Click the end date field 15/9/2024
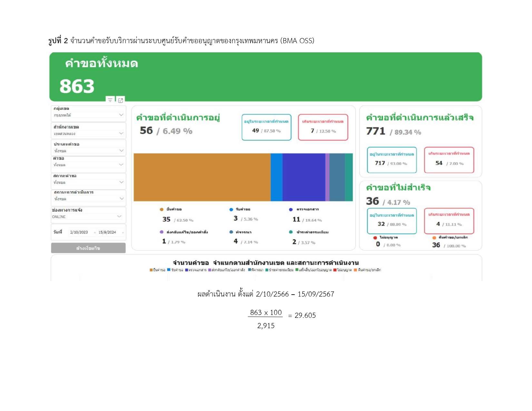The image size is (532, 411). (x=107, y=232)
